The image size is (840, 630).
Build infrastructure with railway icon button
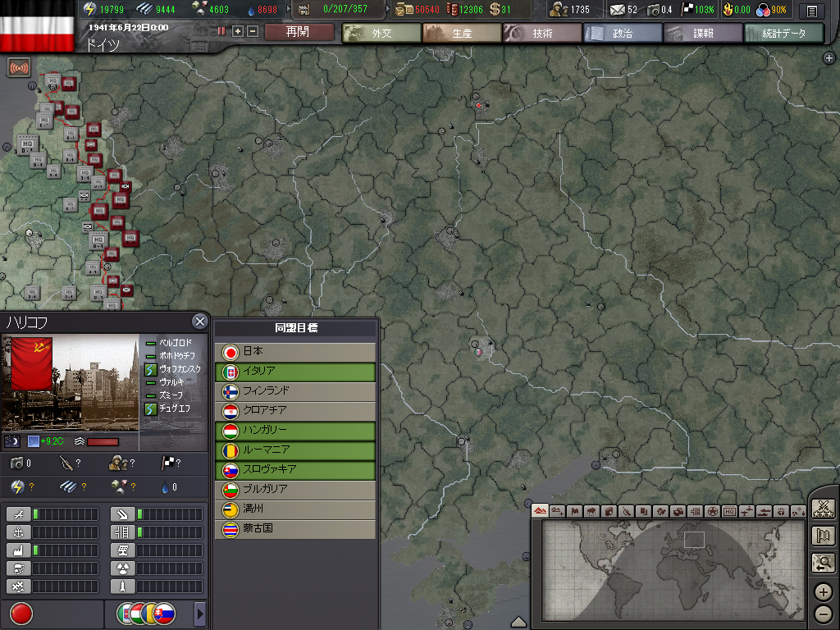[x=122, y=532]
